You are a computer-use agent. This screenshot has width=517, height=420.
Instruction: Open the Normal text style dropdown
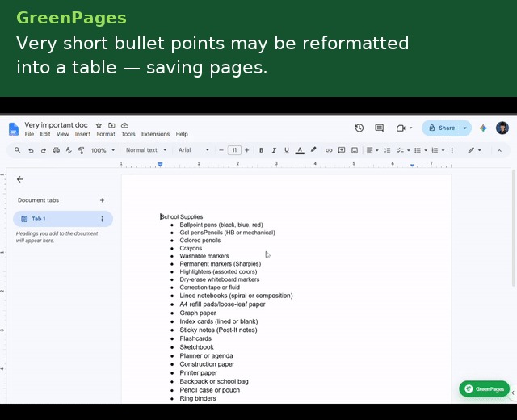click(x=146, y=150)
